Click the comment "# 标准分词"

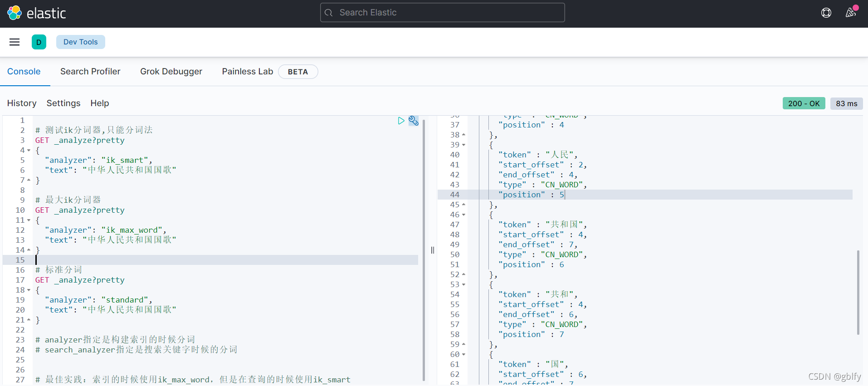coord(59,270)
